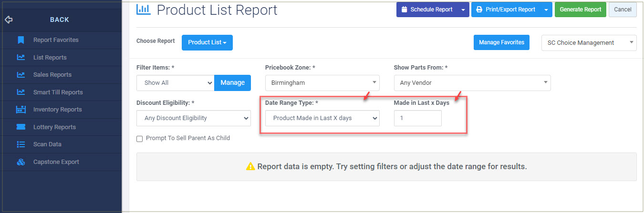Open Sales Reports in the sidebar
The width and height of the screenshot is (644, 213).
click(x=52, y=75)
